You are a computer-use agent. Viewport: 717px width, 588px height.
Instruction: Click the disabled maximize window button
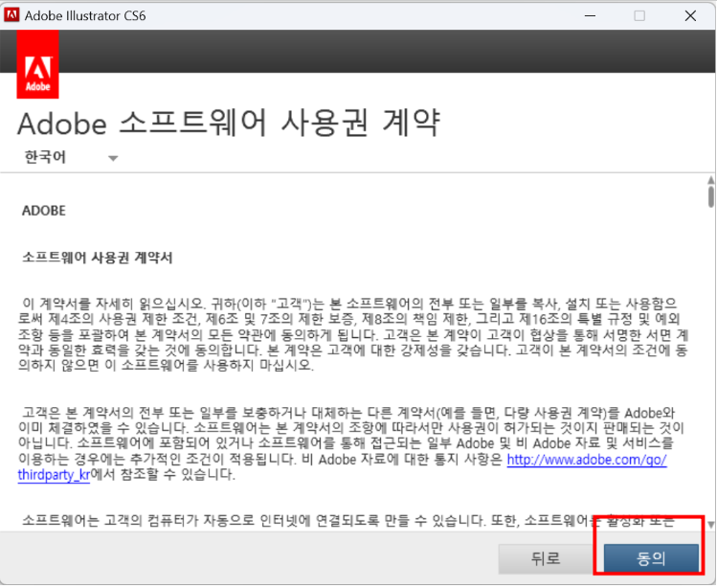(639, 16)
